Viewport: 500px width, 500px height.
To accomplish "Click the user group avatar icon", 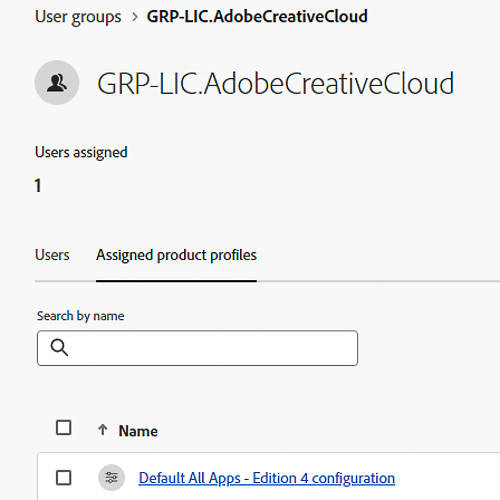I will coord(57,83).
